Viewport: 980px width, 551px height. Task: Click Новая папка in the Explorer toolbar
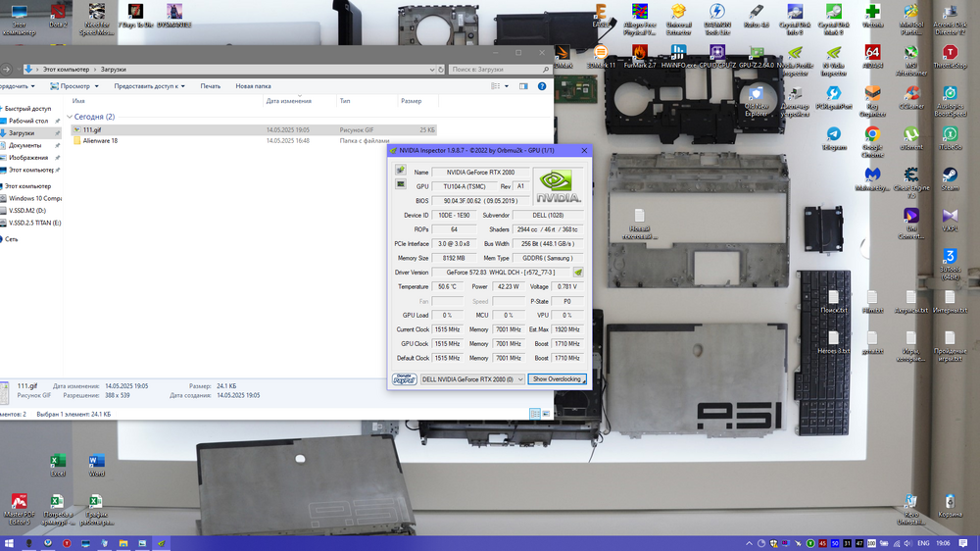253,86
